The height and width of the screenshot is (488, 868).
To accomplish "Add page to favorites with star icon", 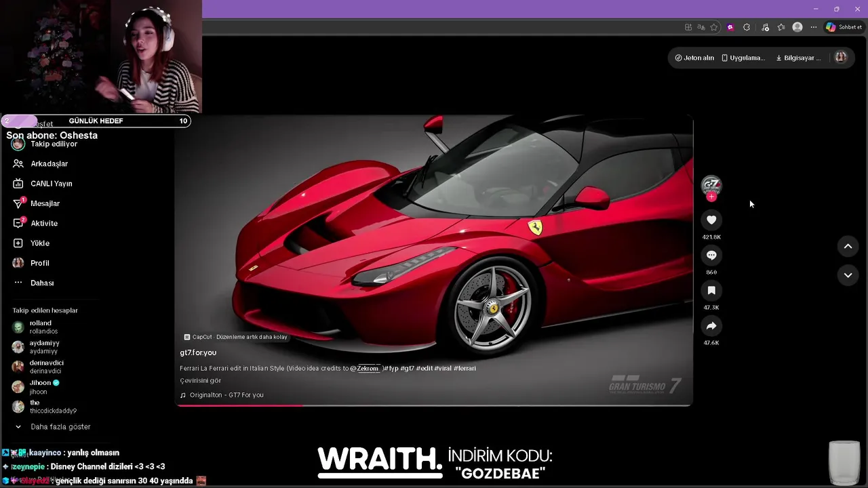I will click(x=714, y=27).
